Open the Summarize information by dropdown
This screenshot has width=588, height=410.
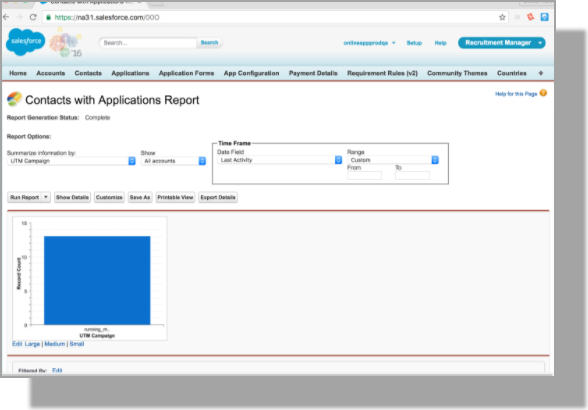pyautogui.click(x=71, y=161)
